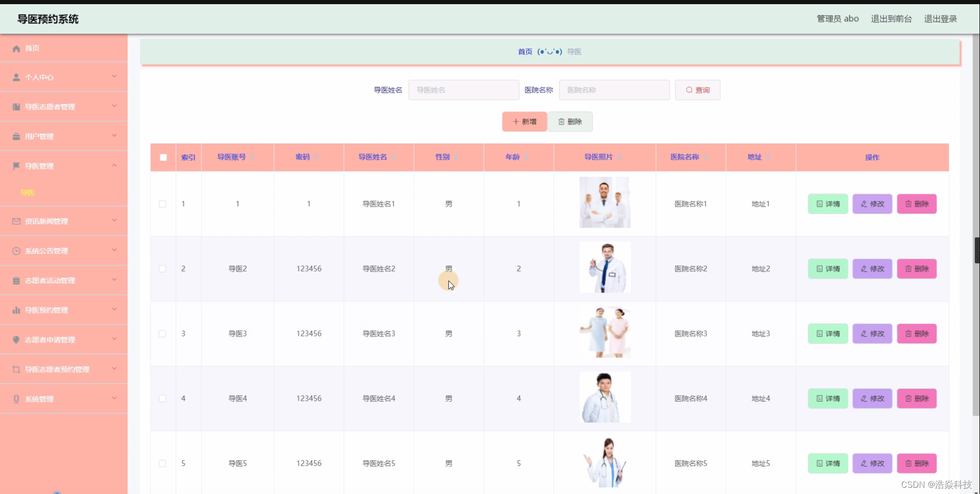Open 志愿者申请管理 menu label
The height and width of the screenshot is (494, 980).
[x=50, y=340]
